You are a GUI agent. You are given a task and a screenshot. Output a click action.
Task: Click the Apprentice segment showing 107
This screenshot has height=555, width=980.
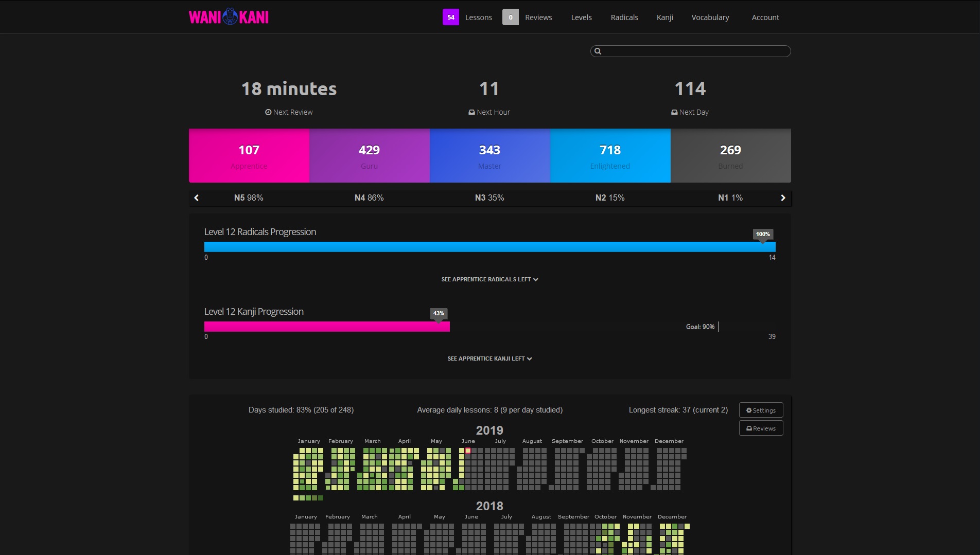coord(249,155)
